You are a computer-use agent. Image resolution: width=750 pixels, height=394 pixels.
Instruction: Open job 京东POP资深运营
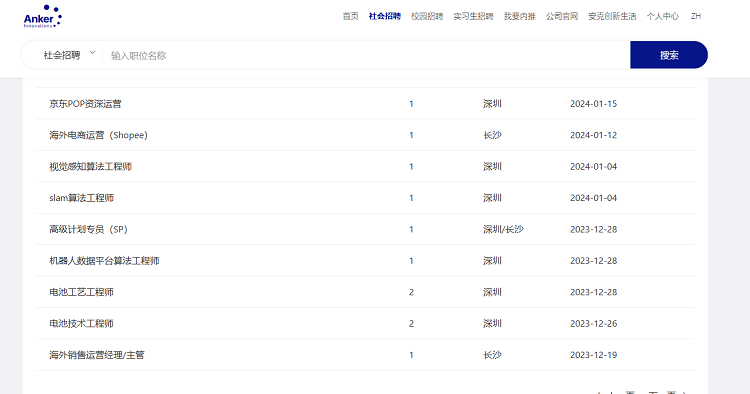point(85,104)
